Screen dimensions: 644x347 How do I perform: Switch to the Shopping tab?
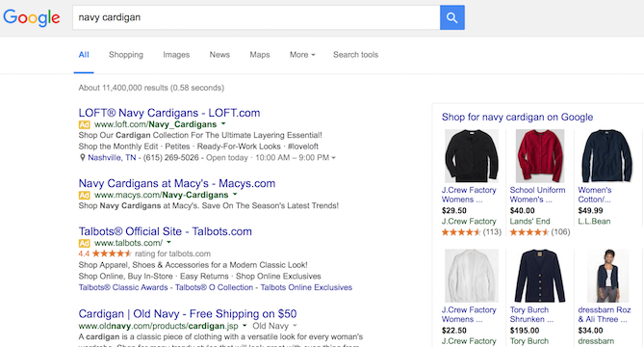click(126, 55)
